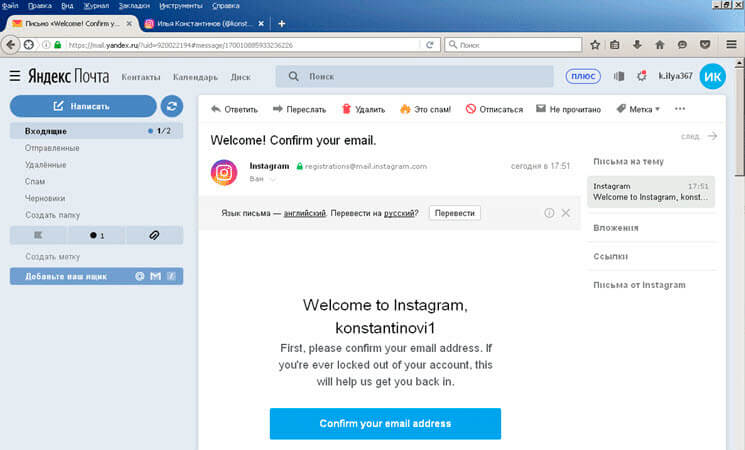Go to Firefox home page icon
This screenshot has height=450, width=745.
(659, 45)
